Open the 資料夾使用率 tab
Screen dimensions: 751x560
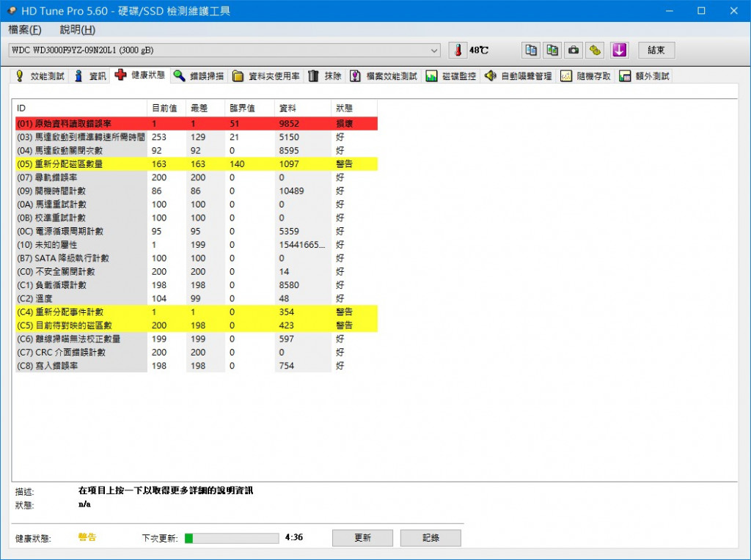265,76
